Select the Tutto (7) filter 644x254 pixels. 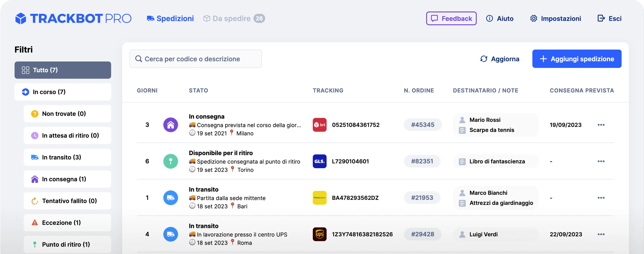63,70
